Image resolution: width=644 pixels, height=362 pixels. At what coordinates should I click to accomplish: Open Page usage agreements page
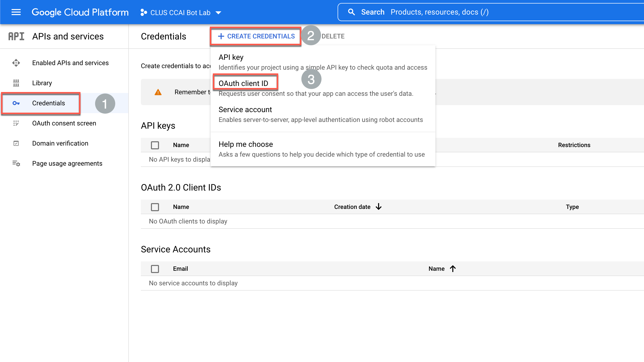[x=67, y=163]
